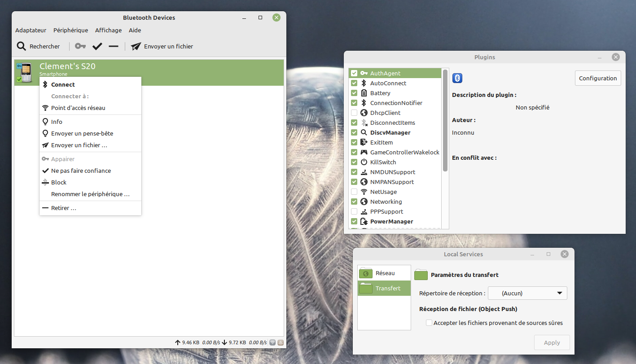Click the Bluetooth logo in the Plugins window
This screenshot has width=636, height=364.
click(457, 78)
